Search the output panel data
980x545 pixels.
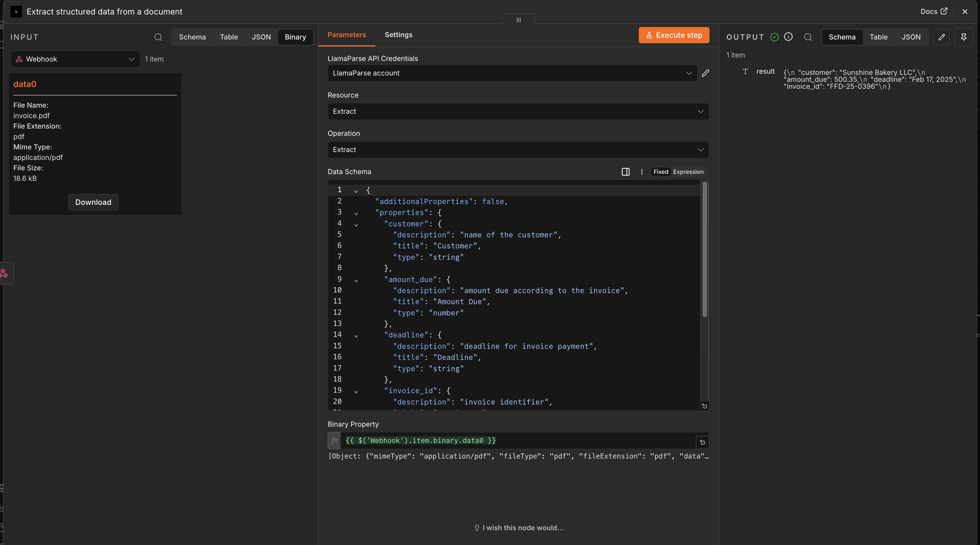(808, 37)
